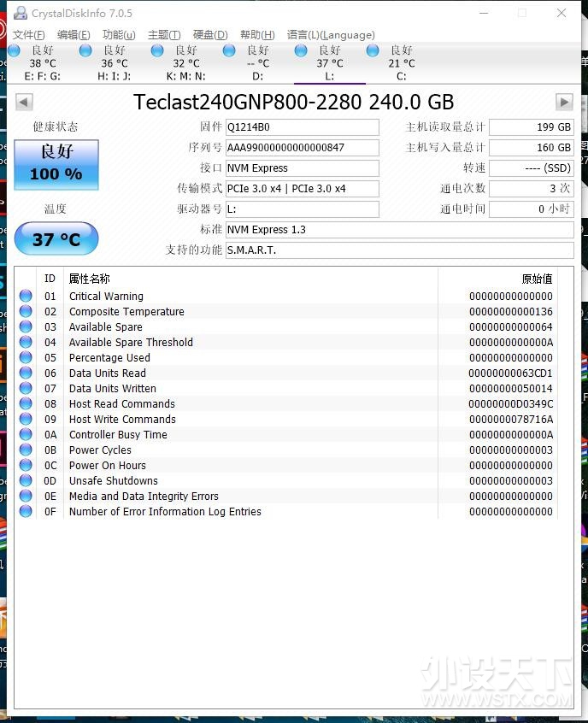The height and width of the screenshot is (723, 588).
Task: Open the 编辑(E) menu
Action: tap(73, 35)
